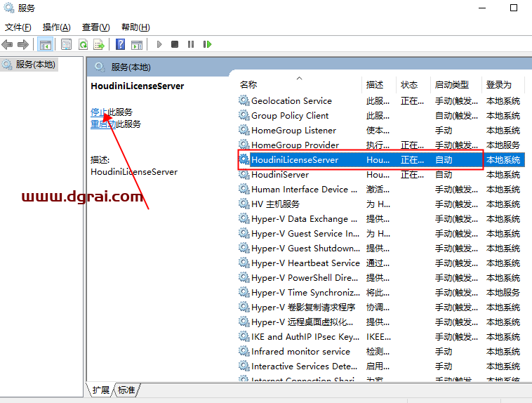Click the Pause Service icon
Viewport: 532px width, 403px height.
pos(191,44)
